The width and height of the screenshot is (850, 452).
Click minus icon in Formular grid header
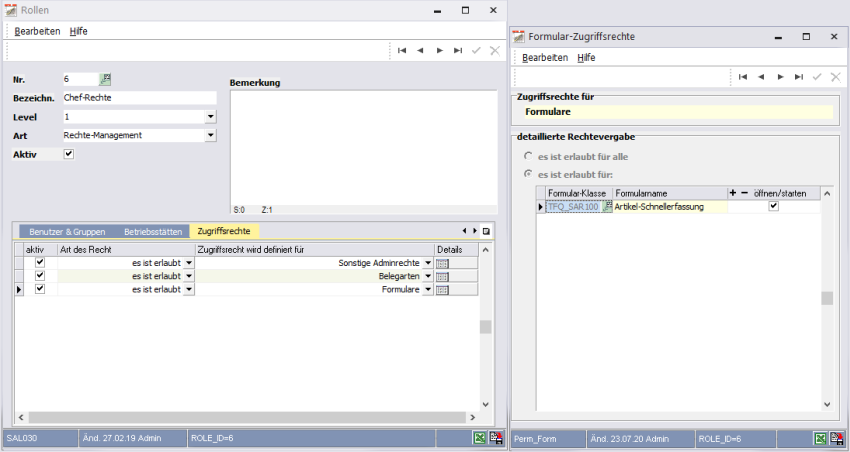[744, 192]
